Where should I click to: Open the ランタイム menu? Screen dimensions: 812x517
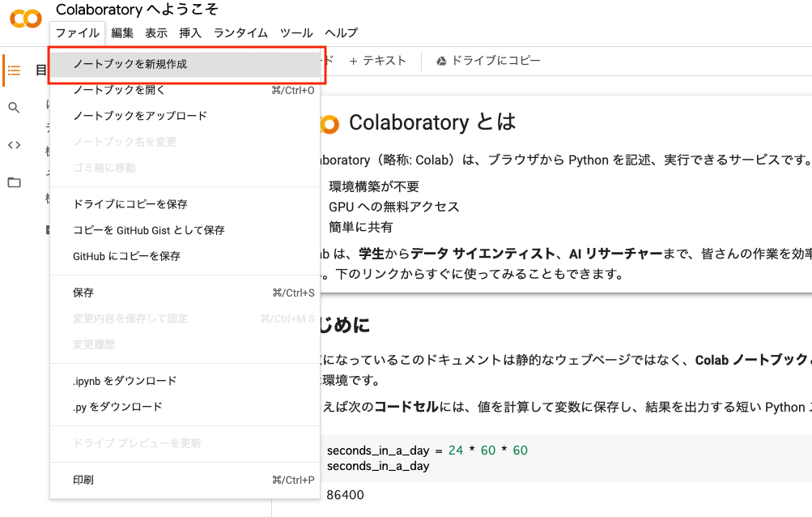pyautogui.click(x=240, y=33)
